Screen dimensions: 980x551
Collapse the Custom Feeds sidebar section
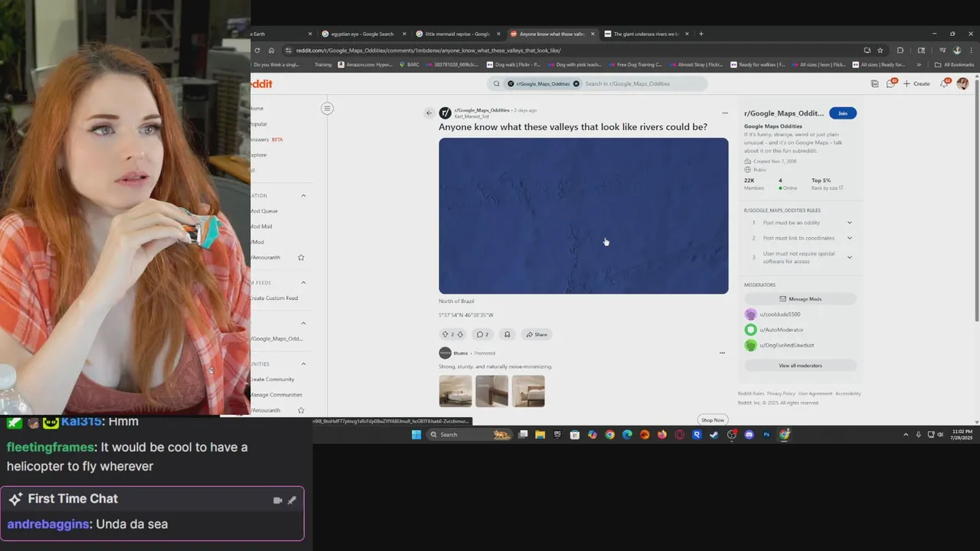303,282
